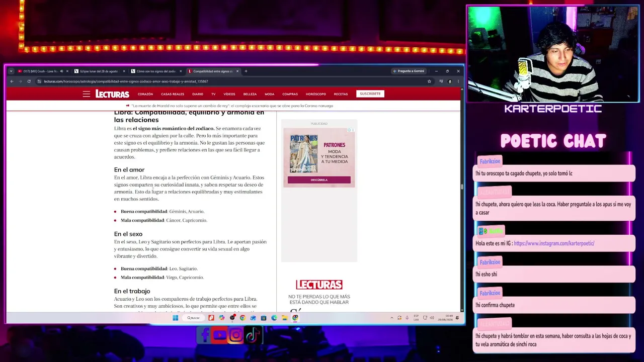Viewport: 644px width, 362px height.
Task: Open the Casas Reales section
Action: coord(173,94)
